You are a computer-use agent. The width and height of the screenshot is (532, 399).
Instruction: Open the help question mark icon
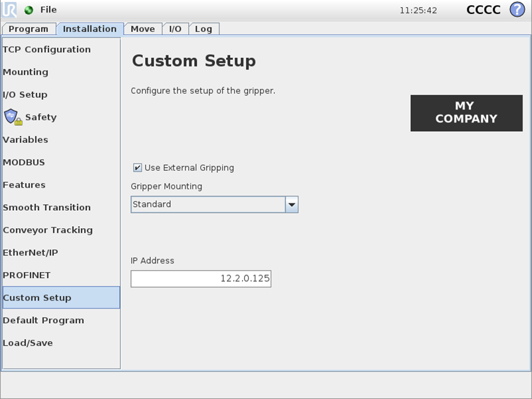tap(517, 9)
